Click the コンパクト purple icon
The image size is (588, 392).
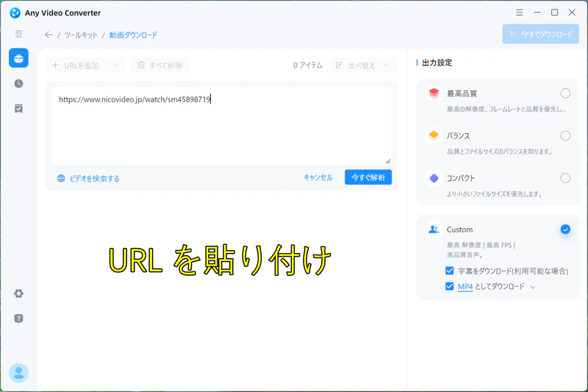(x=434, y=178)
